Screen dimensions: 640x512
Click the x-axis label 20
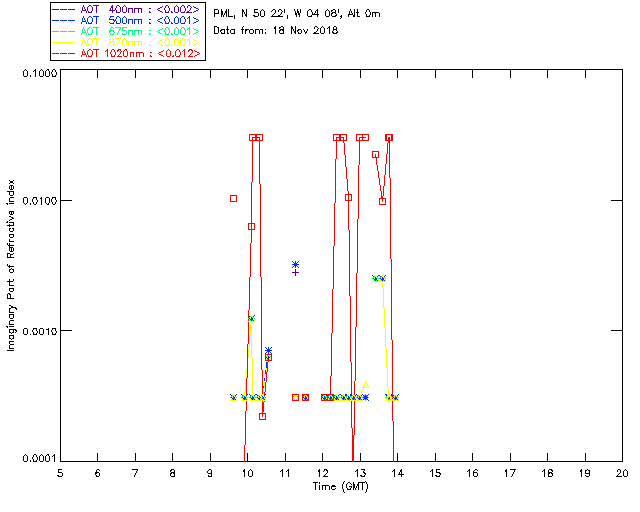pos(622,473)
